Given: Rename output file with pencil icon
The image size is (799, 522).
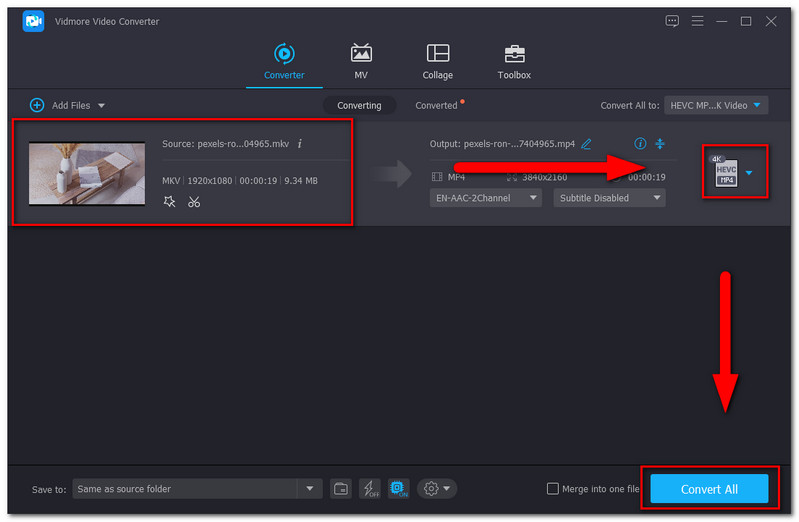Looking at the screenshot, I should 586,144.
